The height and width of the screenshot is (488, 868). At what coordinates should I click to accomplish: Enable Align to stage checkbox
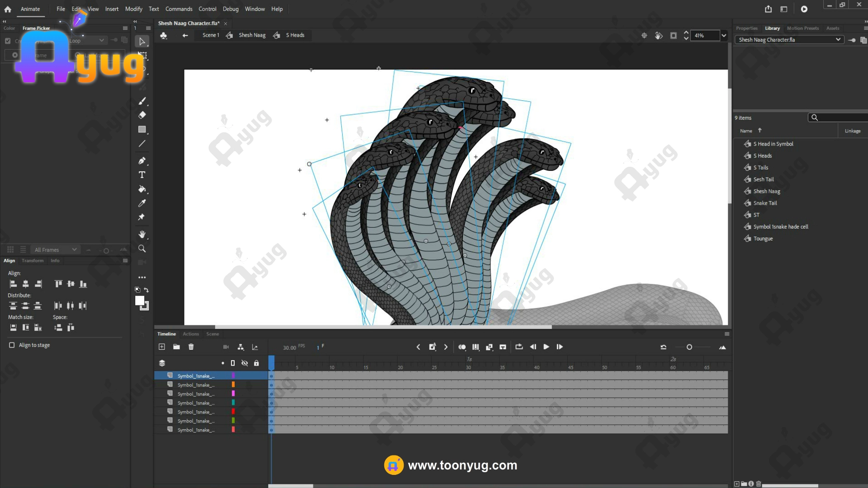pyautogui.click(x=12, y=345)
